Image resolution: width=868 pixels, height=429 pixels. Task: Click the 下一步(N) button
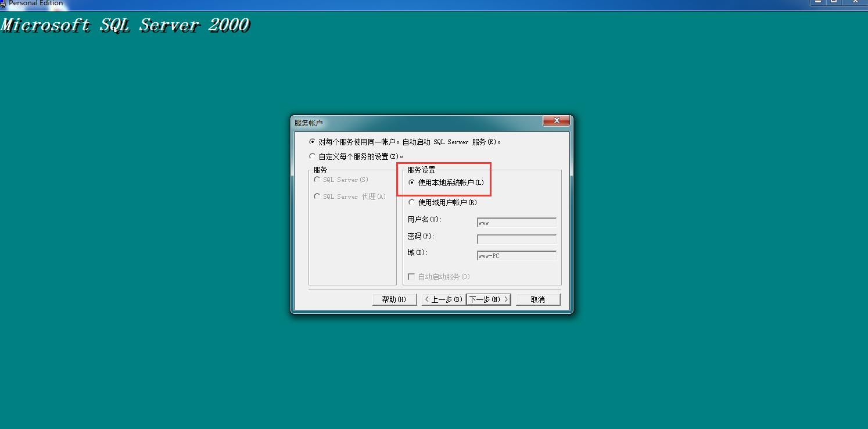click(489, 299)
